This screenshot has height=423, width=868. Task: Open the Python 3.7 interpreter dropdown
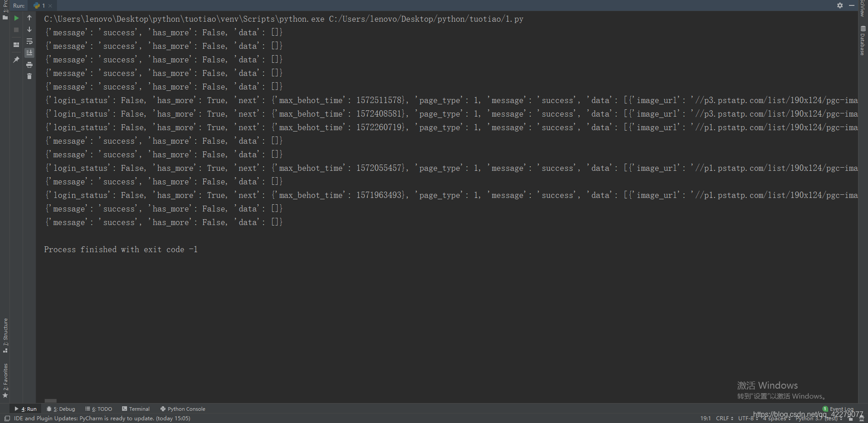click(x=819, y=418)
